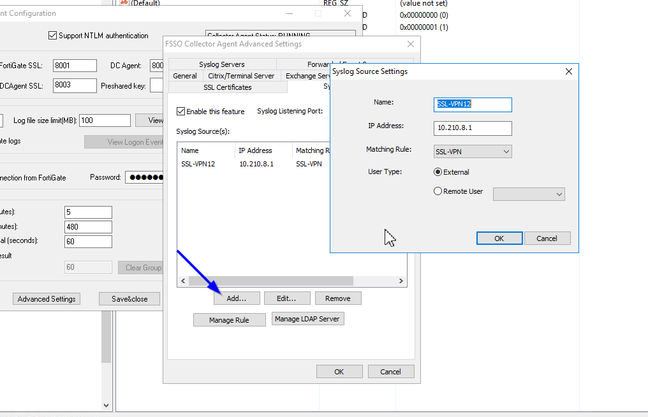This screenshot has height=417, width=648.
Task: Click the DCAgent SSL port field 8003
Action: pos(75,85)
